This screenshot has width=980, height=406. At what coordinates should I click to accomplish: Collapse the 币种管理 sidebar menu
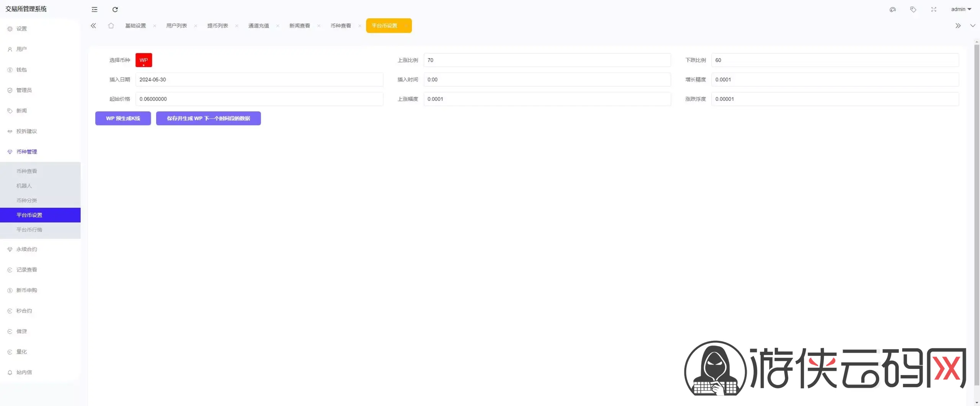pos(27,152)
